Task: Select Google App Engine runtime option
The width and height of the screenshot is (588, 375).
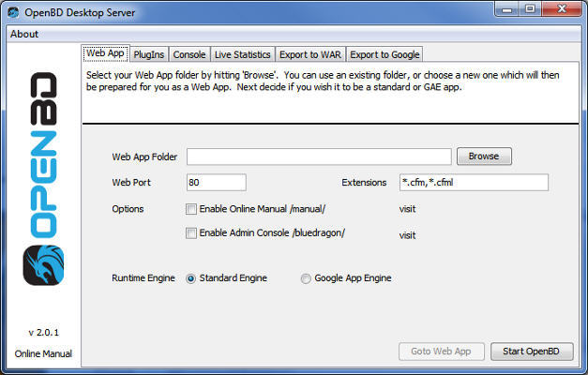Action: tap(306, 278)
